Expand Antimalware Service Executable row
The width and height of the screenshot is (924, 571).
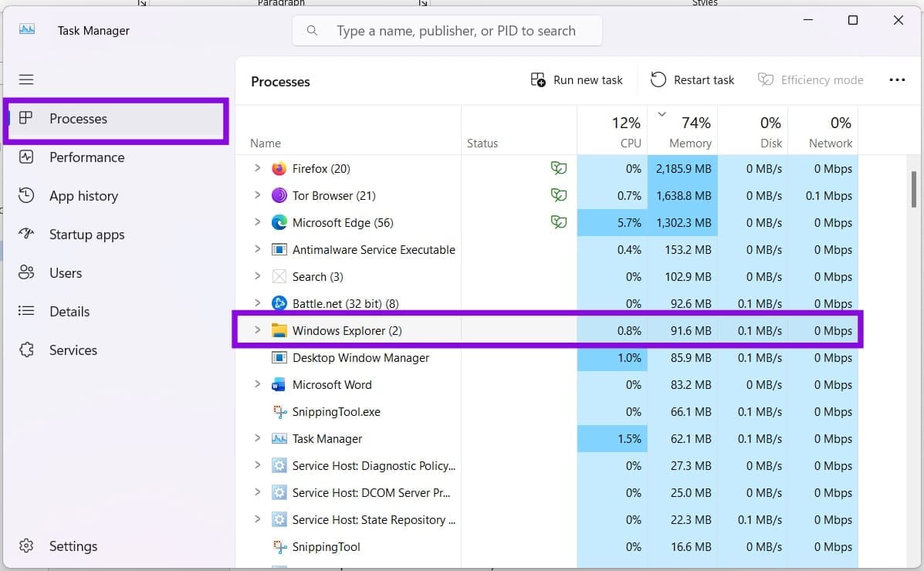258,249
